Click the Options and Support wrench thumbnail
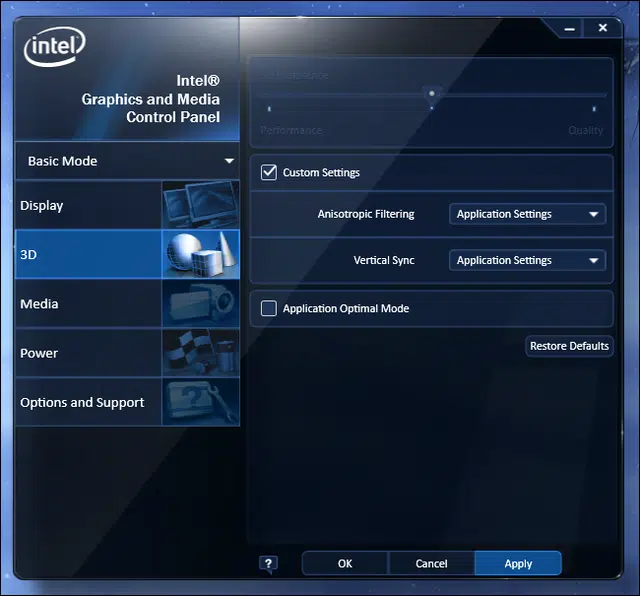640x596 pixels. (200, 402)
